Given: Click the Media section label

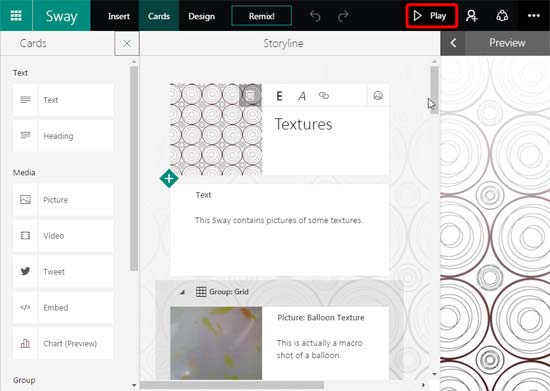Looking at the screenshot, I should pos(24,173).
